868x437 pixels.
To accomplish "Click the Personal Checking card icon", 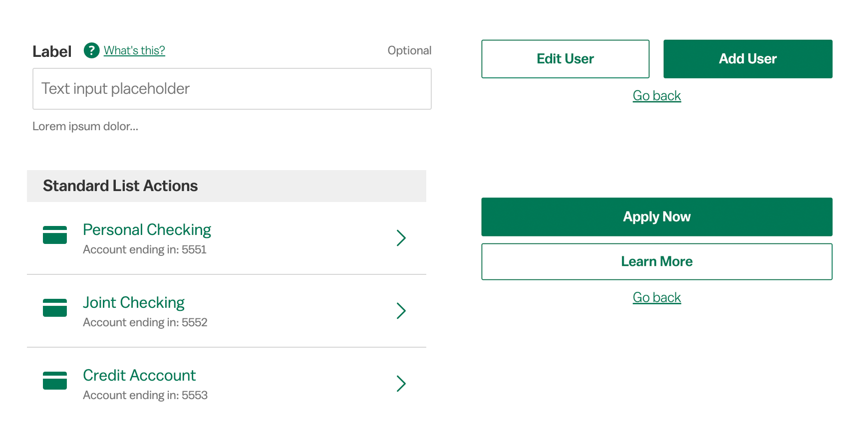I will coord(55,235).
